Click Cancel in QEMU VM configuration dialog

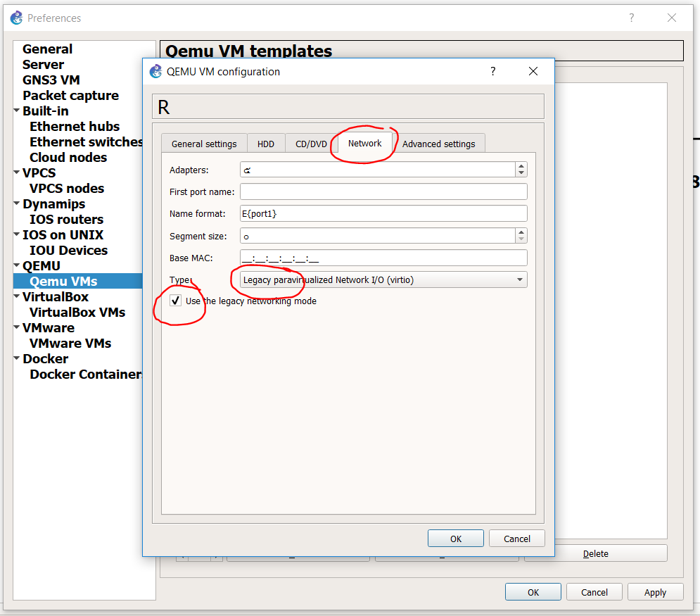coord(517,539)
